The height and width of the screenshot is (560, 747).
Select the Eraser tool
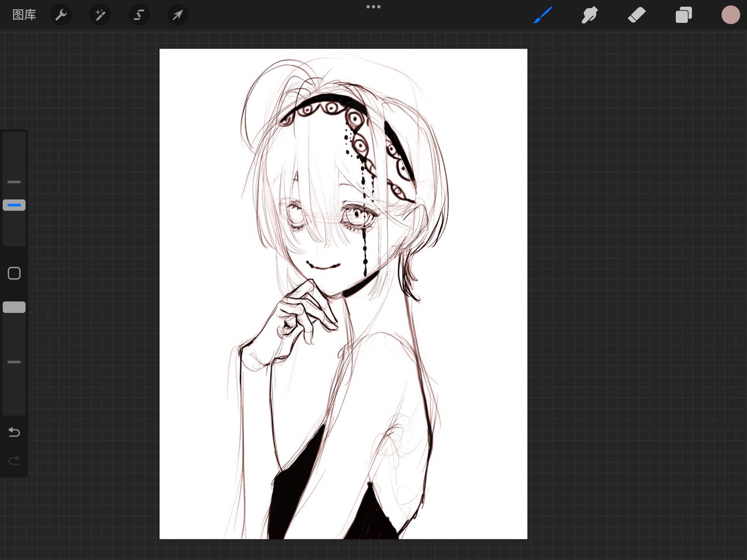click(637, 15)
